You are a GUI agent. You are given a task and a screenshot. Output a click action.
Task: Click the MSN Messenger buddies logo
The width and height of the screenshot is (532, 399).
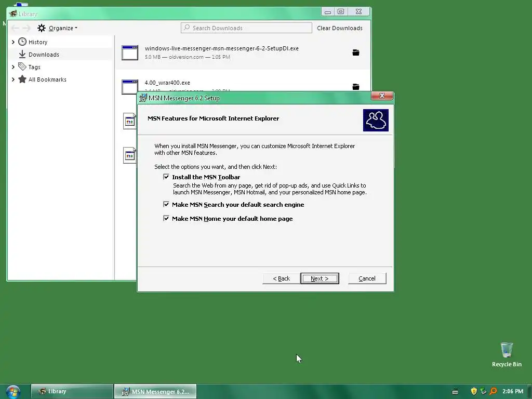tap(376, 120)
